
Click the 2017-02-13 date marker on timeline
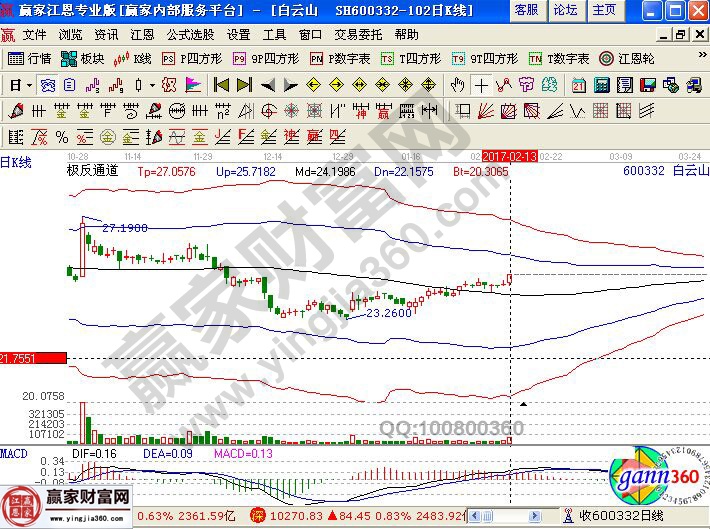[509, 157]
